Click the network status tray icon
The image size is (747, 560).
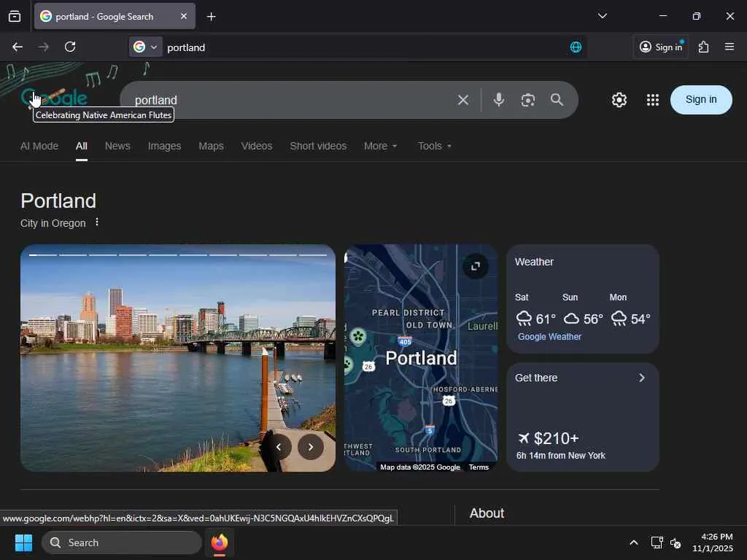(657, 542)
